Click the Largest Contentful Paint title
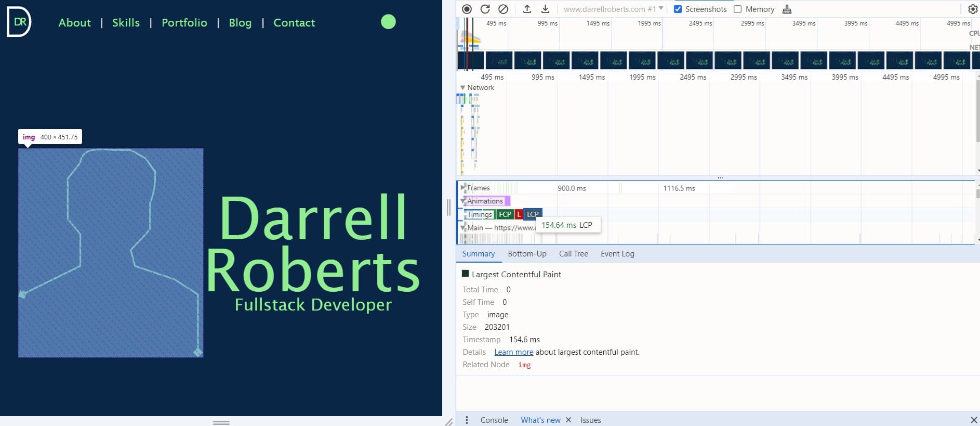980x426 pixels. tap(516, 275)
